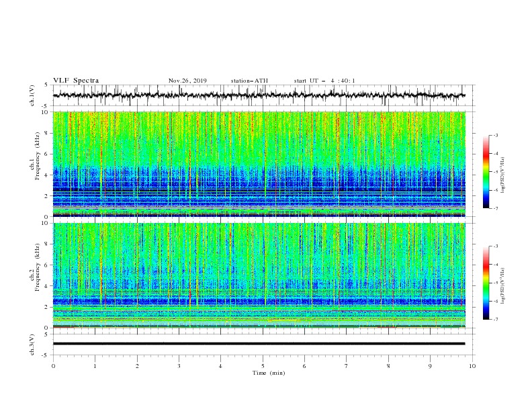The width and height of the screenshot is (532, 411).
Task: Click the "8" tick on the Time axis
Action: point(388,366)
